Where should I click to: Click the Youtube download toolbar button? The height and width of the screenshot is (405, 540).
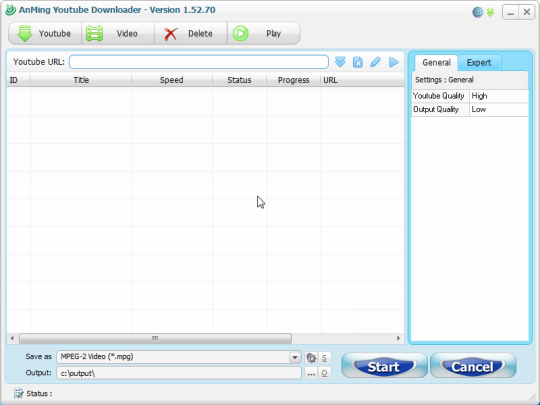pos(45,33)
